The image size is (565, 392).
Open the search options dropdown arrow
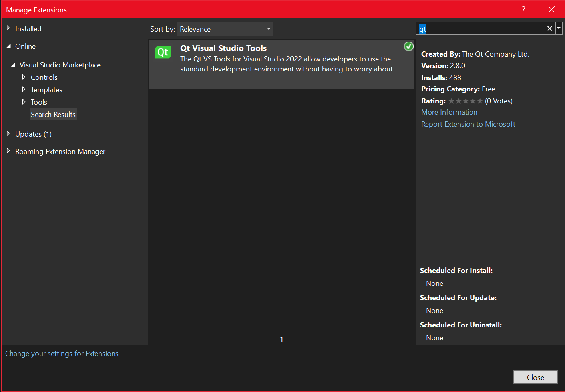(559, 28)
